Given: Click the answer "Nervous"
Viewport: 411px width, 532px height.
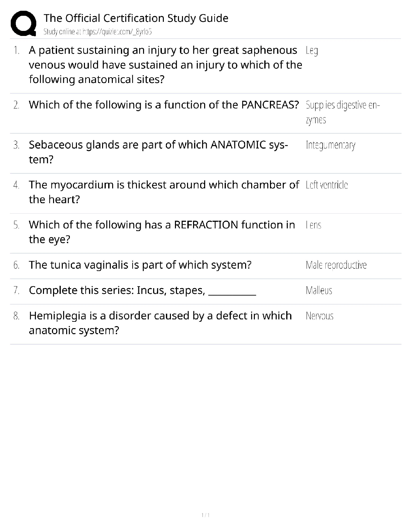Looking at the screenshot, I should point(320,316).
